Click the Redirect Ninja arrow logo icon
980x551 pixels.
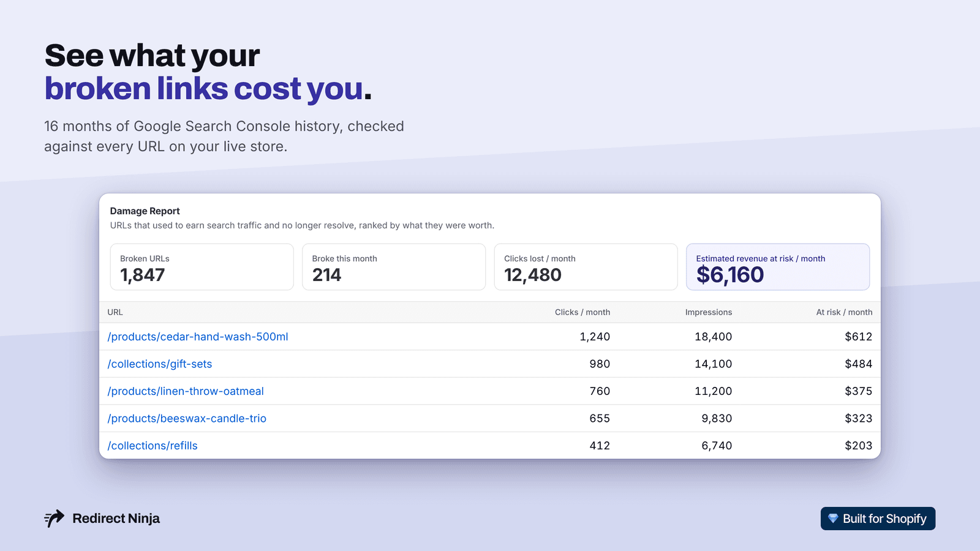pyautogui.click(x=55, y=519)
